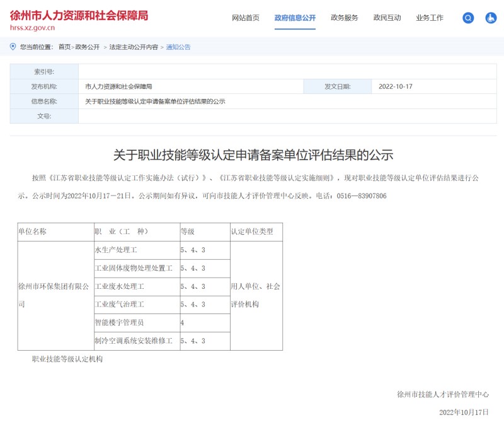The image size is (504, 427).
Task: Click the location pin icon in breadcrumb
Action: (x=13, y=47)
